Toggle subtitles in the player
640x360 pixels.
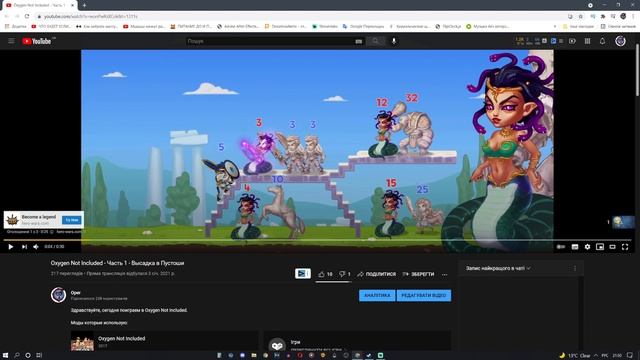tap(575, 247)
